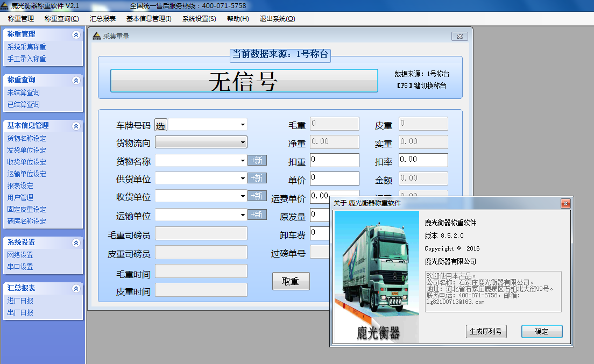Open 未结算查询 in the sidebar
This screenshot has width=594, height=364.
tap(24, 91)
